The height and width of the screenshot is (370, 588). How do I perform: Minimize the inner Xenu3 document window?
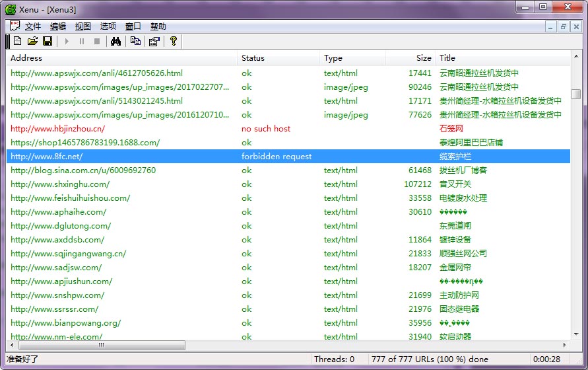pos(550,26)
